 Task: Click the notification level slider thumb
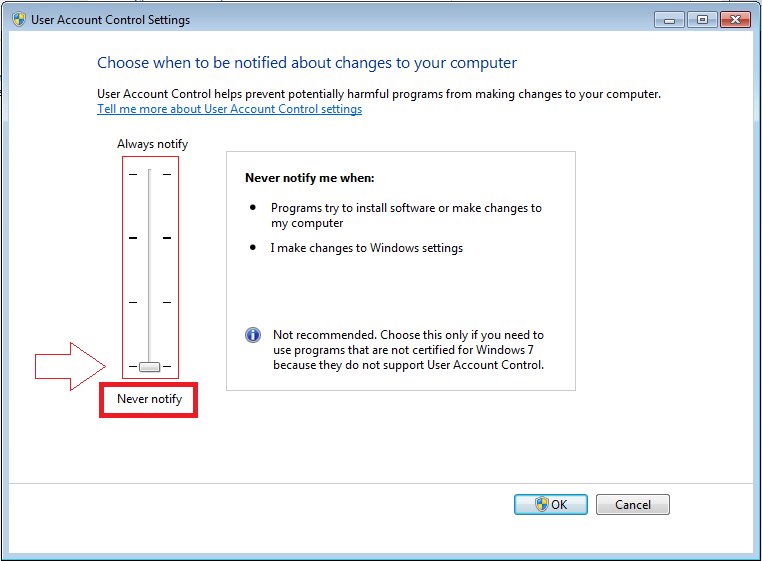click(x=150, y=367)
